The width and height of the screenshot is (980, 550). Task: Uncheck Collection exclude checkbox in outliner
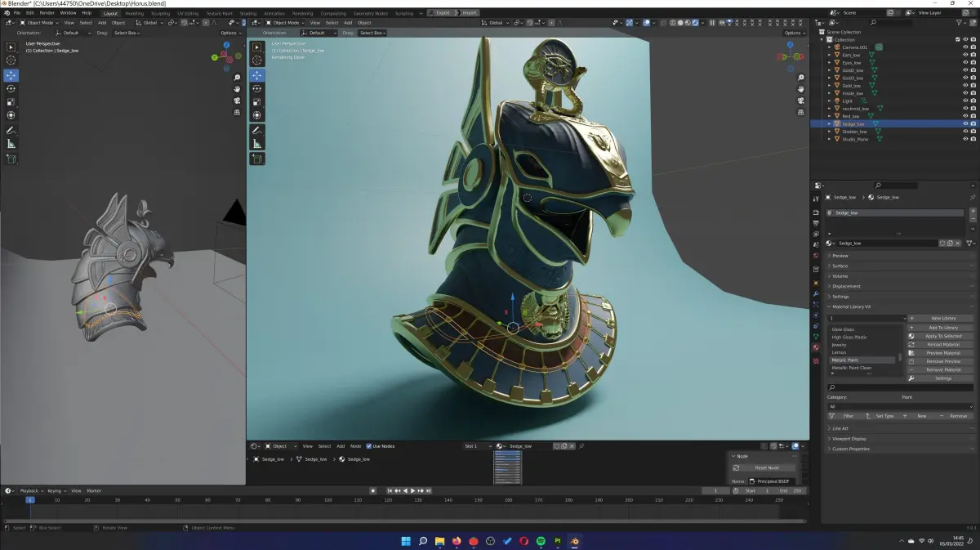tap(957, 39)
